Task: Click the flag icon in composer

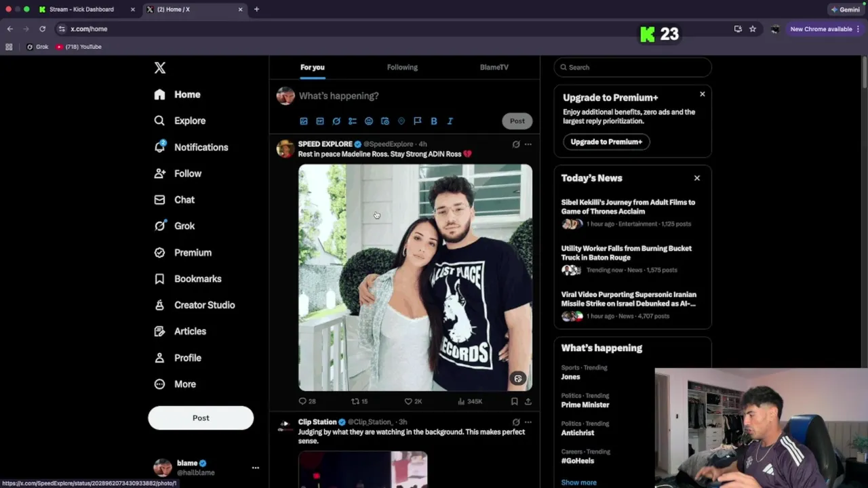Action: point(418,121)
